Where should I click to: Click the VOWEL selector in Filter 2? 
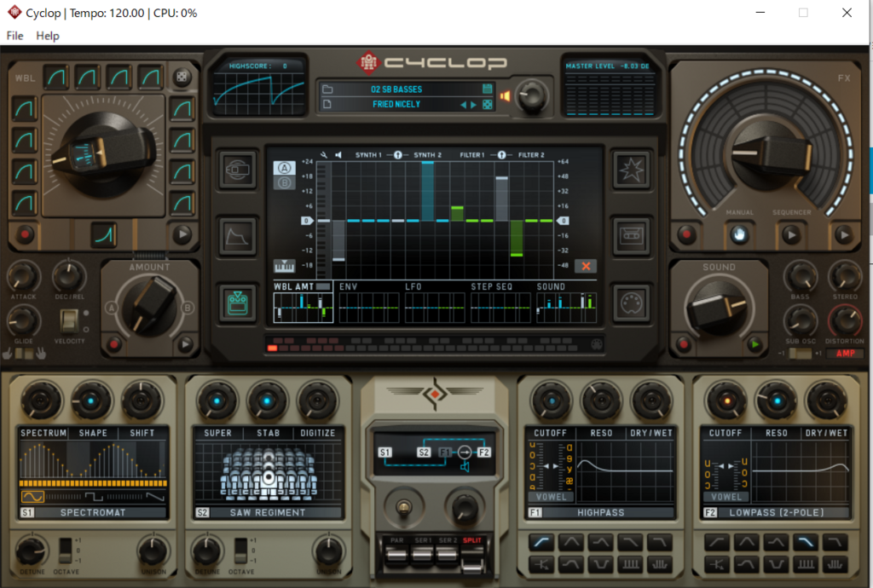tap(726, 497)
